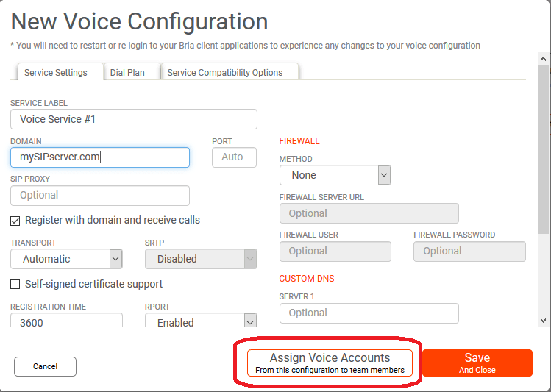The height and width of the screenshot is (392, 551).
Task: Click the Custom DNS Server 1 field
Action: 369,313
